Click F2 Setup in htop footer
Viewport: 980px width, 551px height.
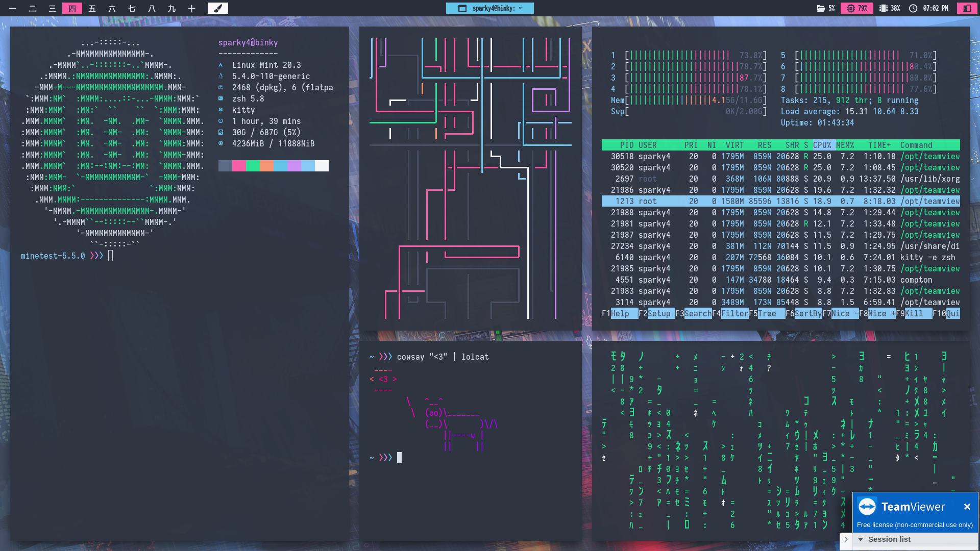coord(658,313)
